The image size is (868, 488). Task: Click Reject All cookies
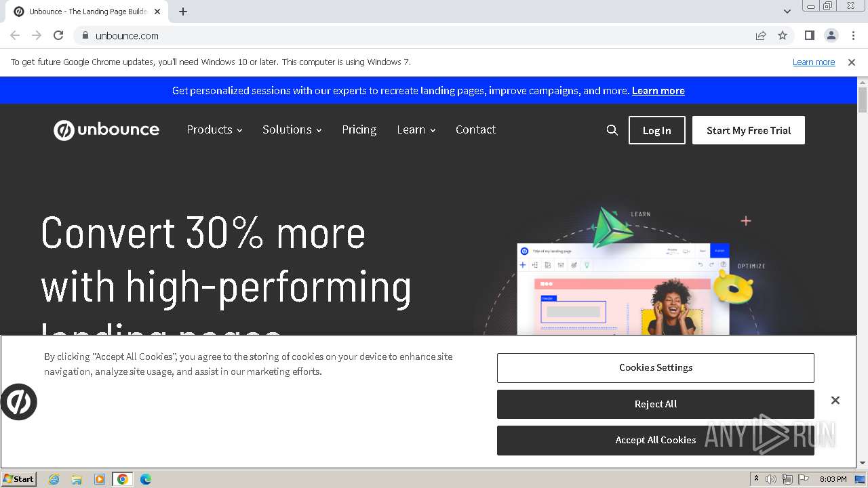[x=655, y=404]
